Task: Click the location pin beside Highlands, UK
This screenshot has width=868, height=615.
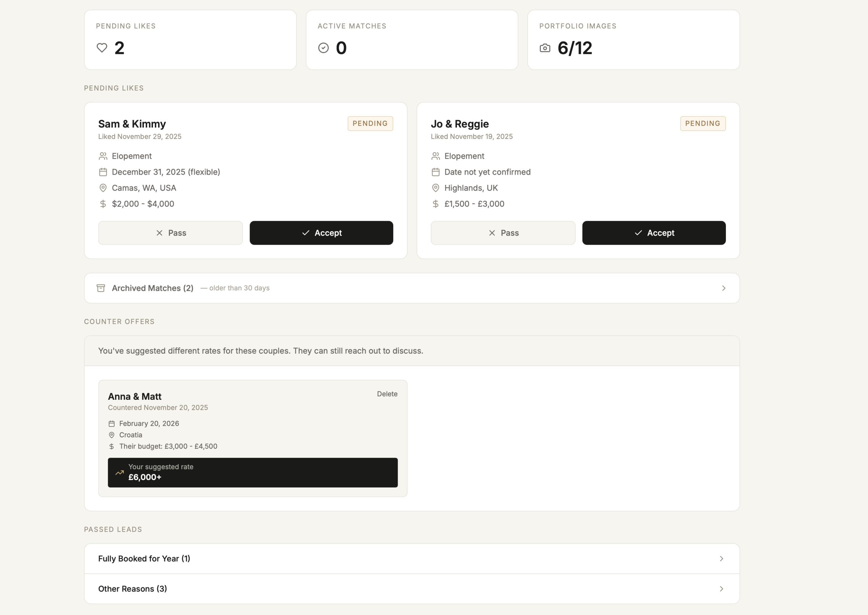Action: pyautogui.click(x=435, y=188)
